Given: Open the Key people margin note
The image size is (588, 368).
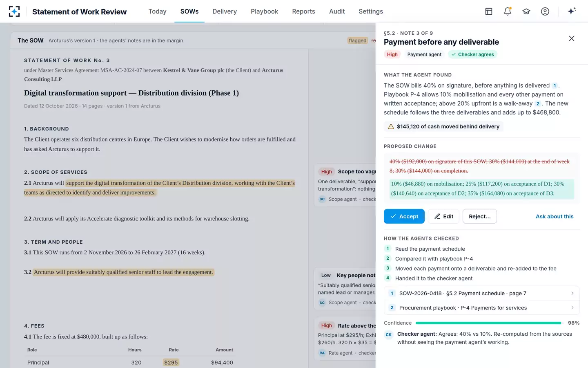Looking at the screenshot, I should (345, 289).
